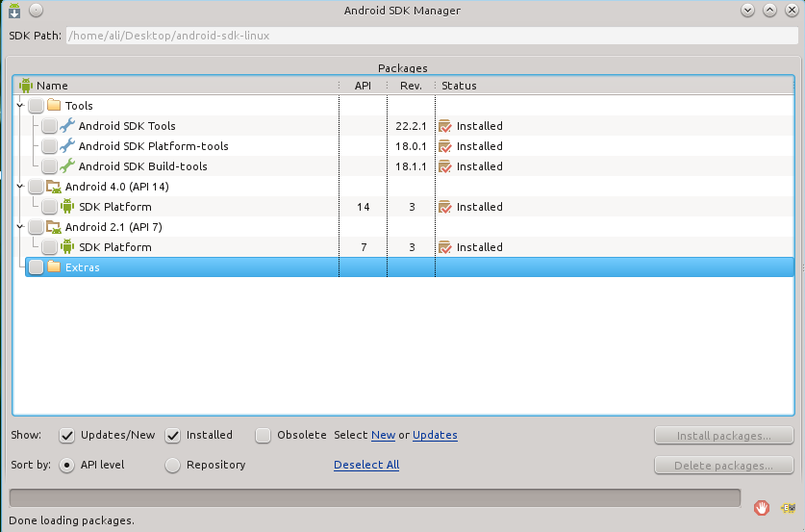The width and height of the screenshot is (805, 532).
Task: Click the API value 14 cell
Action: point(363,207)
